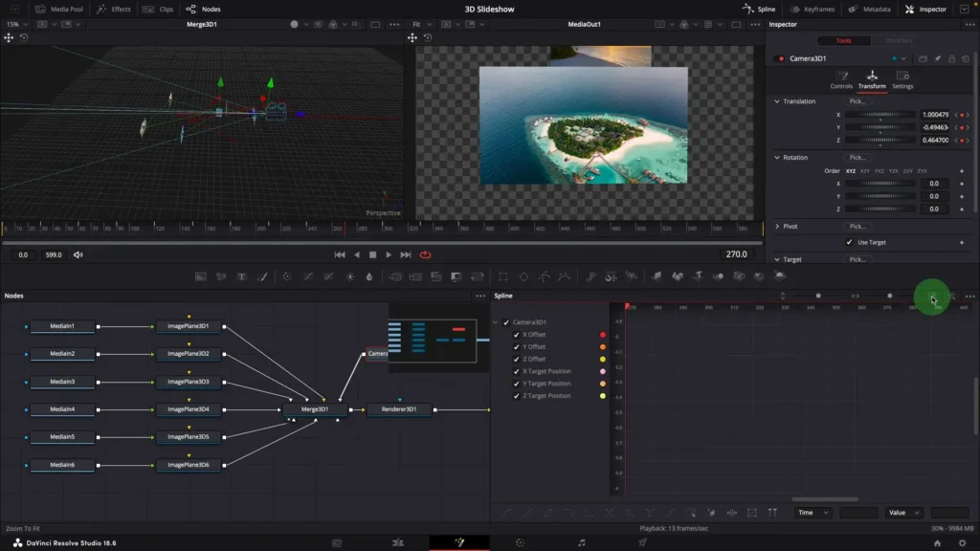Toggle the Use Target checkbox
Screen dimensions: 980x551
(x=850, y=242)
